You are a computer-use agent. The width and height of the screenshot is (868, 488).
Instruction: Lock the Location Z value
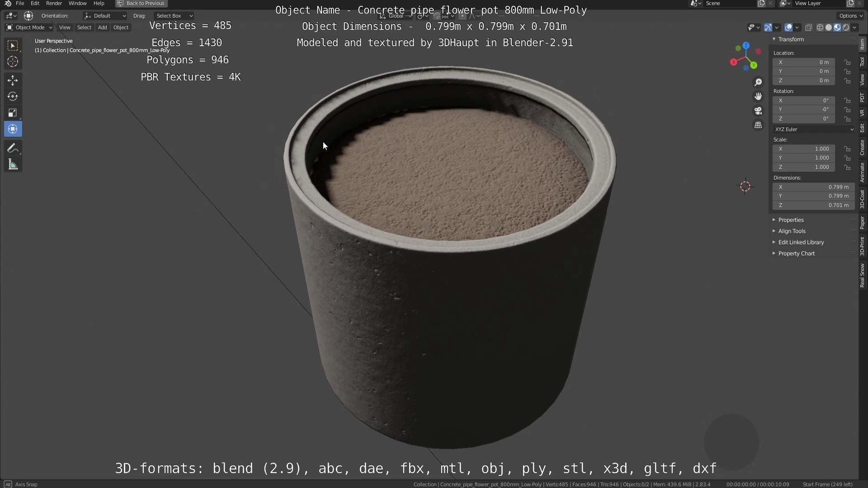coord(847,80)
